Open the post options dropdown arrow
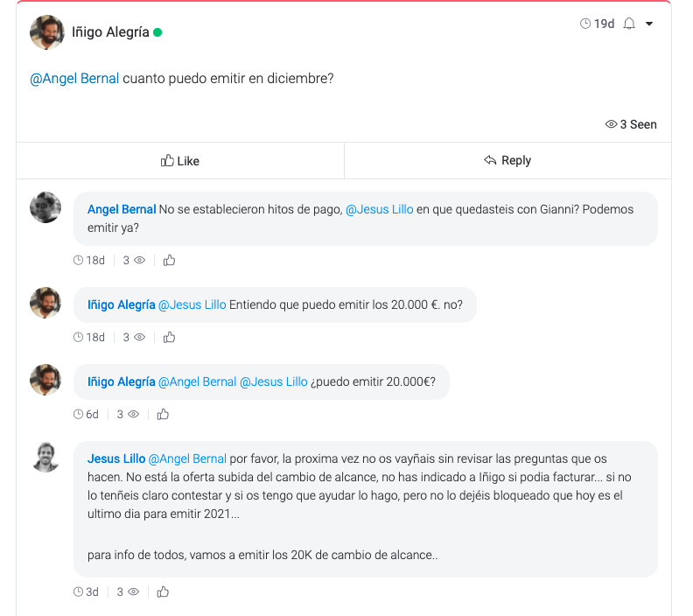This screenshot has height=616, width=693. 649,24
